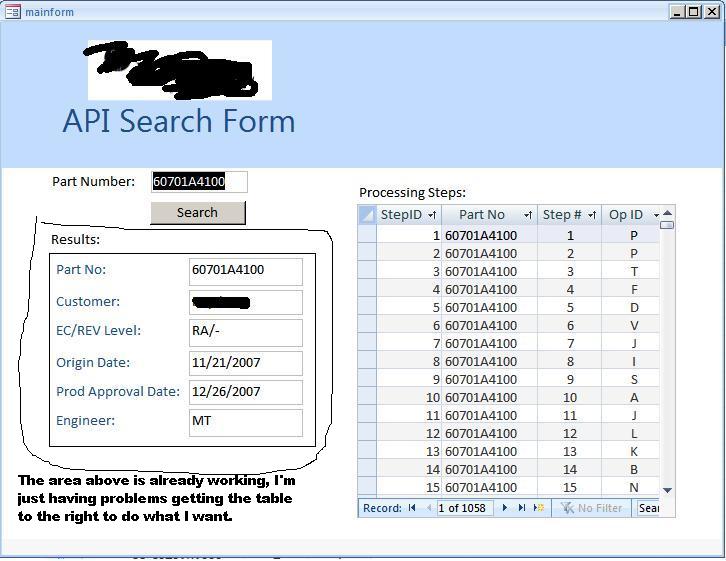Maximize the mainform window
This screenshot has height=561, width=726.
pos(694,12)
